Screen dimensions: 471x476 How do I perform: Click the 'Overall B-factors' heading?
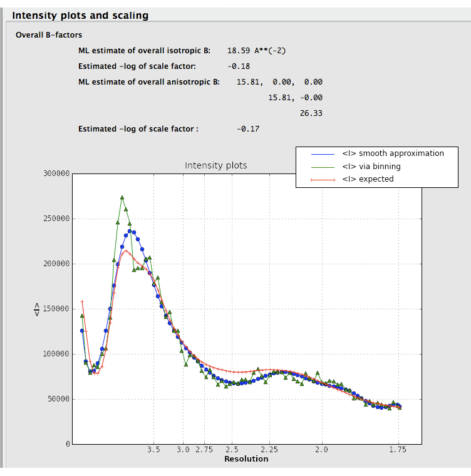[49, 35]
